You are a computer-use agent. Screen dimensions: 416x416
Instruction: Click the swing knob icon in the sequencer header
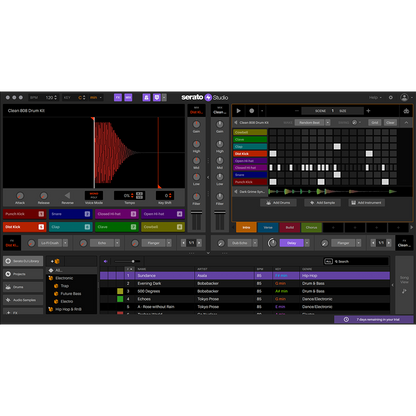coord(354,122)
